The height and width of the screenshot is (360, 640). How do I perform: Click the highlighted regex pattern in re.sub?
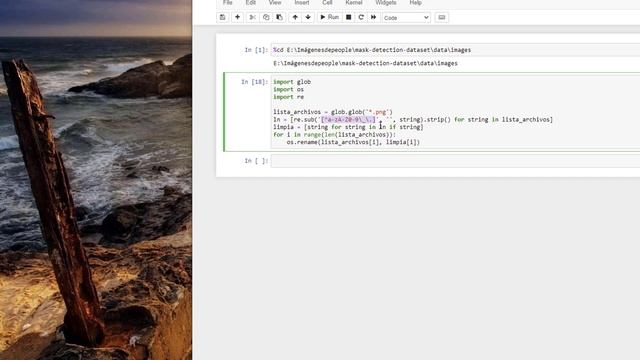click(348, 120)
